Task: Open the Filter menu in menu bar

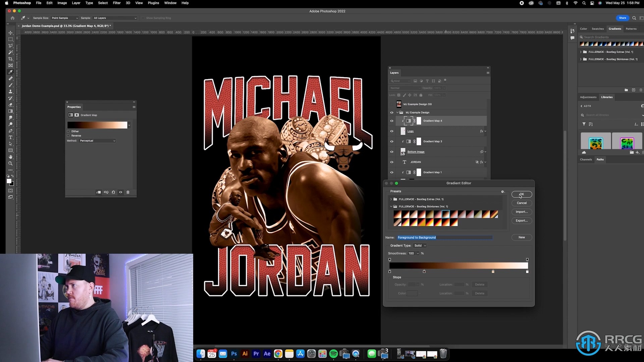Action: [x=116, y=3]
